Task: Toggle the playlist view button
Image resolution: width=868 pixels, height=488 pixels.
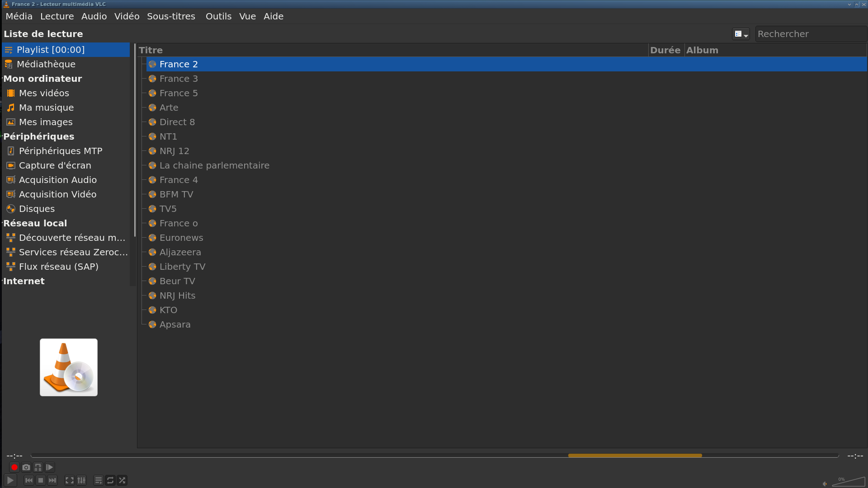Action: click(x=99, y=480)
